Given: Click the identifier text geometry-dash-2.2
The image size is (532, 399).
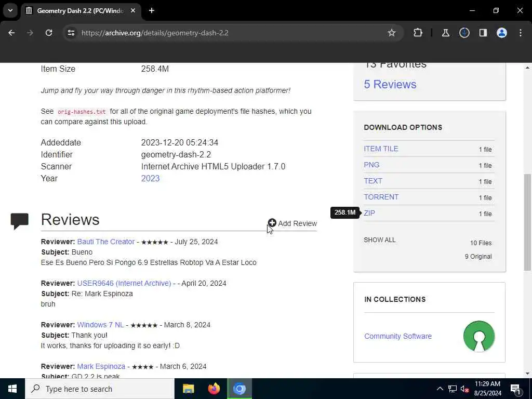Looking at the screenshot, I should coord(176,155).
